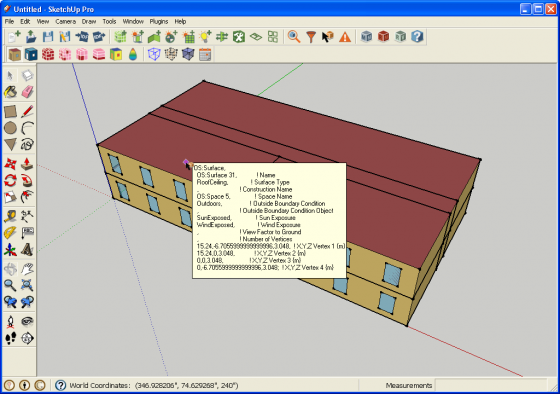Activate the Push/Pull tool

pyautogui.click(x=27, y=164)
